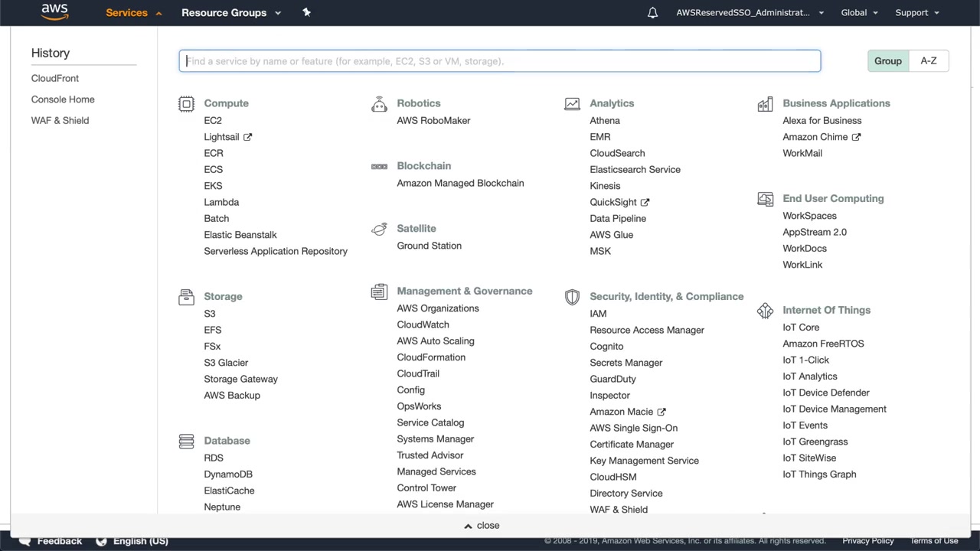Switch to Group view

tap(888, 61)
